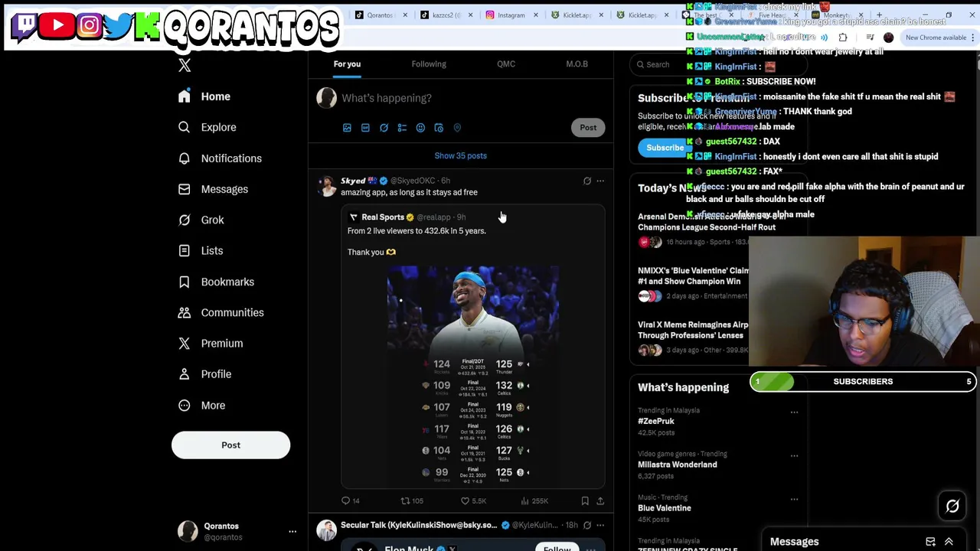This screenshot has height=551, width=980.
Task: Open Grok in the sidebar
Action: [x=202, y=220]
